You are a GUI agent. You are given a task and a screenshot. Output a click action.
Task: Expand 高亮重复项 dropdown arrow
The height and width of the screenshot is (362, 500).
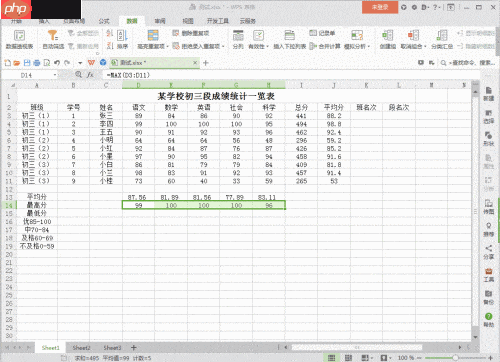pyautogui.click(x=168, y=46)
